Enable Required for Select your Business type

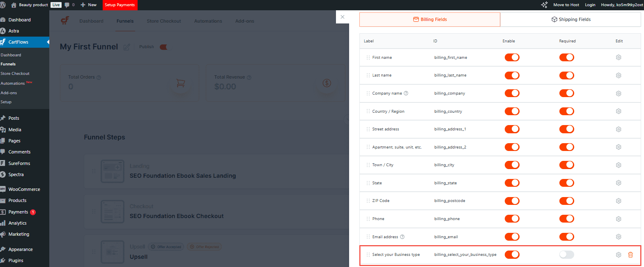(566, 255)
